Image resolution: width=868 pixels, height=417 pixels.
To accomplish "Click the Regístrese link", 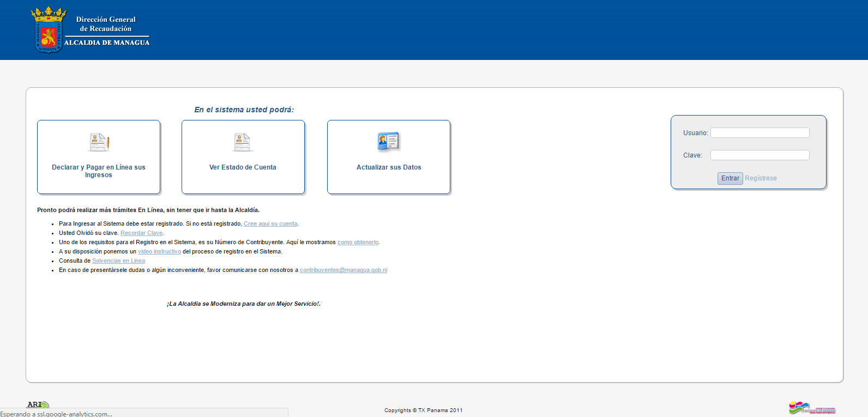I will (761, 178).
